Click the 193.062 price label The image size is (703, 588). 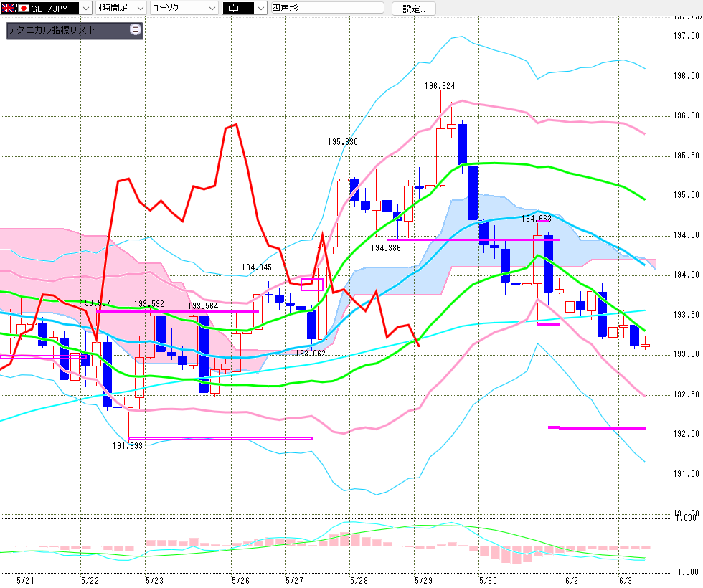(310, 353)
